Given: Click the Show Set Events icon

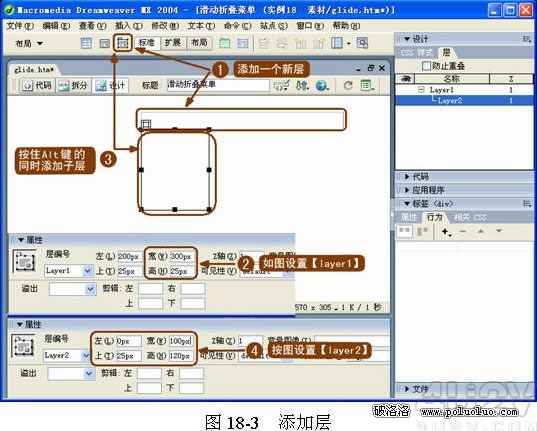Looking at the screenshot, I should (404, 232).
